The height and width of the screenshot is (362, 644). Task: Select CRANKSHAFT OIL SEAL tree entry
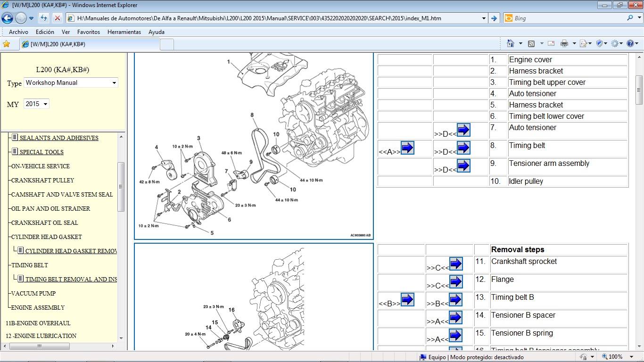pos(45,222)
